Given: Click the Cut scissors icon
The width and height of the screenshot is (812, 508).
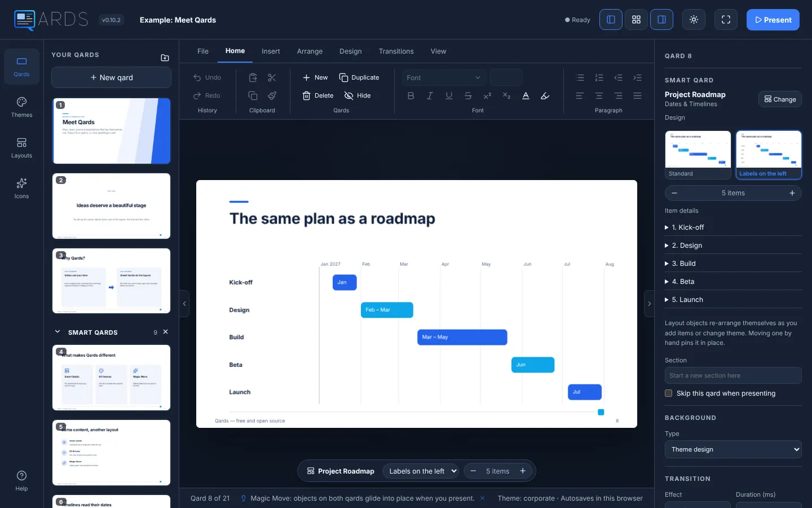Looking at the screenshot, I should click(272, 77).
